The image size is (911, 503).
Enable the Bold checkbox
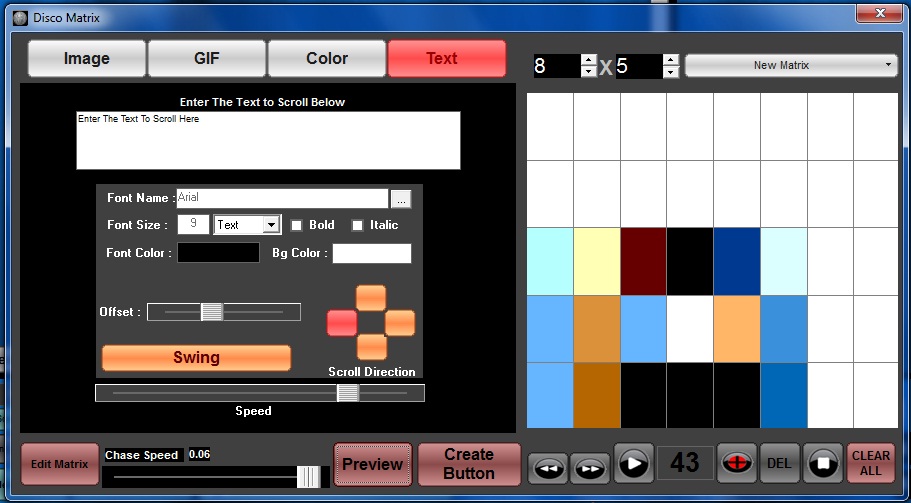click(x=296, y=225)
